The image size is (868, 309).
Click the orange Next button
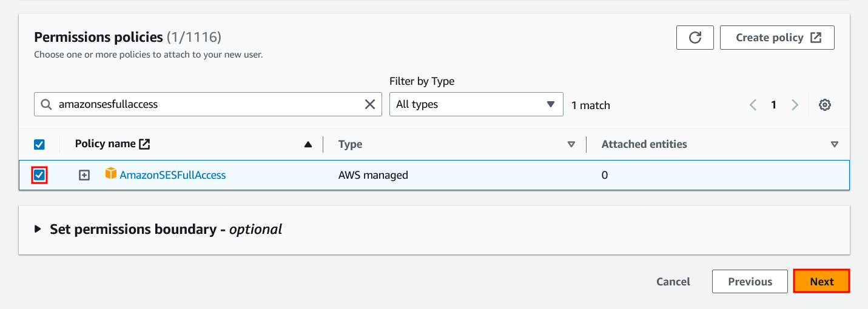click(x=821, y=282)
